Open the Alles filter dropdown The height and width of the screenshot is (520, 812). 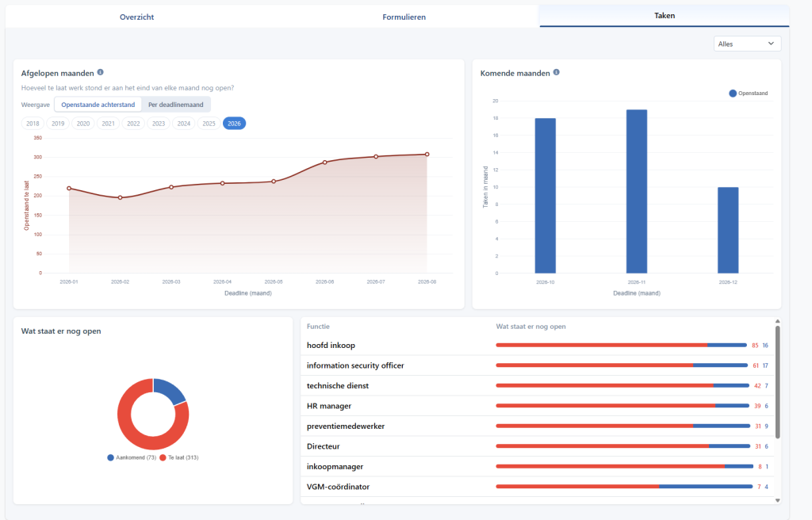(747, 44)
